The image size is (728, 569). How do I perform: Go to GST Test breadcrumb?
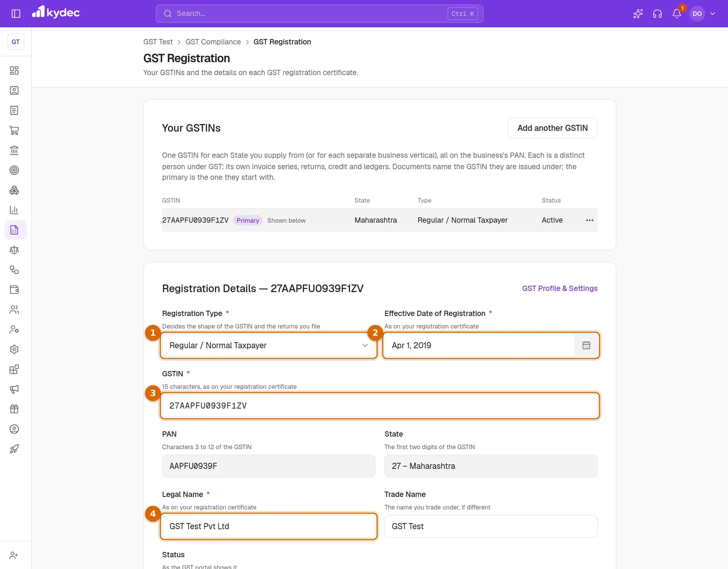[x=158, y=42]
